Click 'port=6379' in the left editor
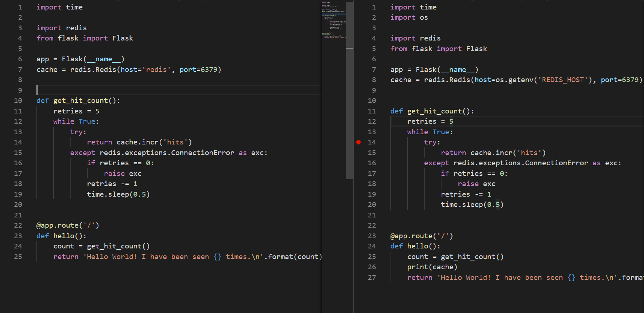This screenshot has width=644, height=313. pos(198,70)
